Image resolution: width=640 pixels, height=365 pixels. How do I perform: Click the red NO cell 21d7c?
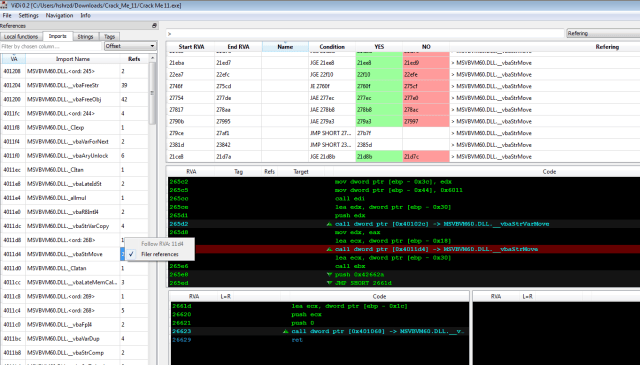[x=426, y=156]
